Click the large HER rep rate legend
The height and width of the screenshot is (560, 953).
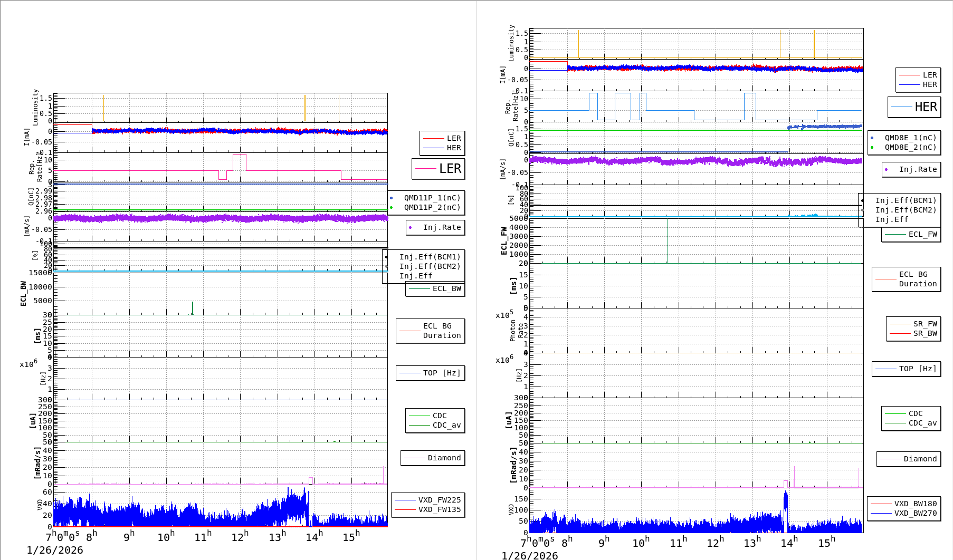point(914,107)
